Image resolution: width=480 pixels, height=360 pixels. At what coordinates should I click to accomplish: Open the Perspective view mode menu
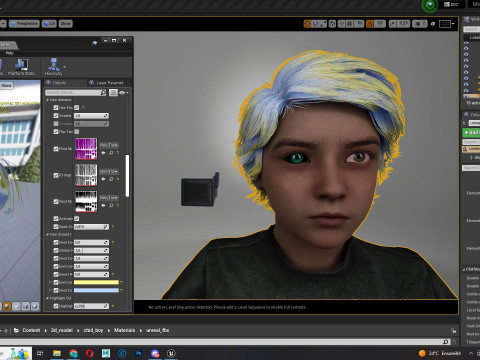tap(24, 24)
